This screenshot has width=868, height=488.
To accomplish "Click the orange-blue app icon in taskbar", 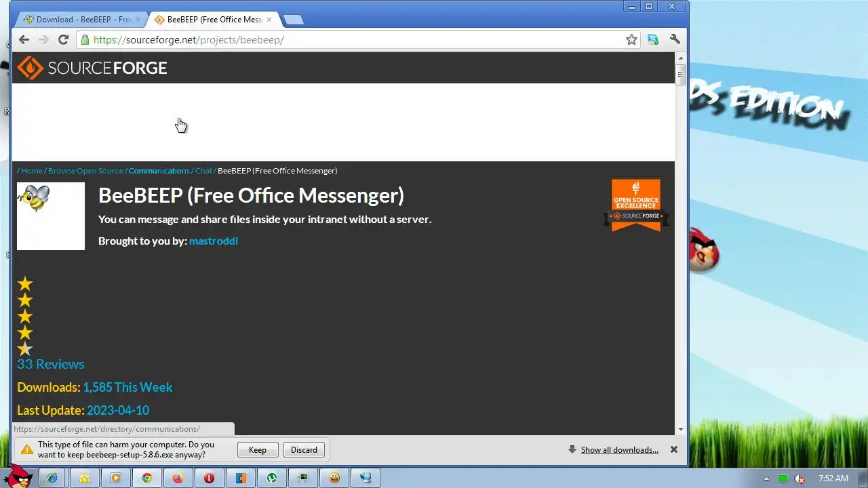I will [x=241, y=478].
